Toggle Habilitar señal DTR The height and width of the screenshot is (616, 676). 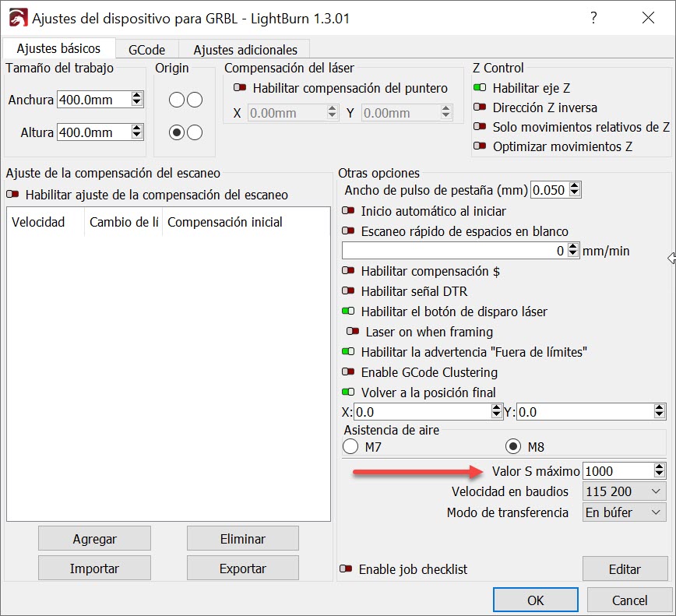(x=348, y=291)
